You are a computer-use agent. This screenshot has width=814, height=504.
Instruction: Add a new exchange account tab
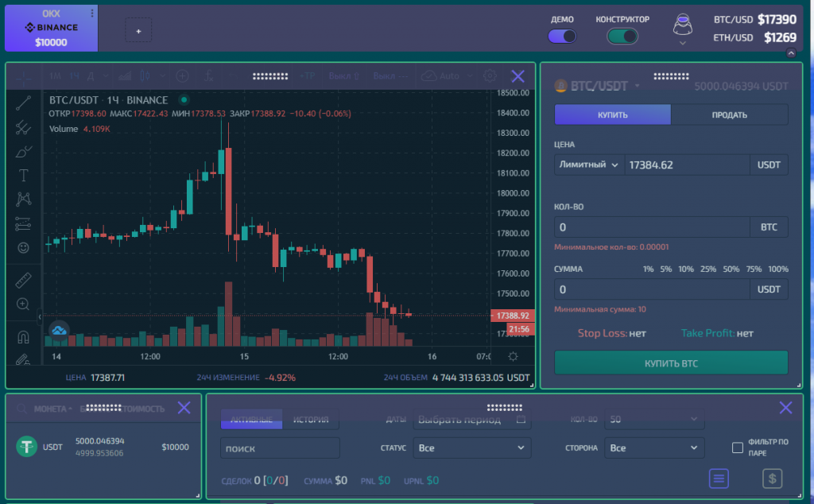(x=138, y=31)
